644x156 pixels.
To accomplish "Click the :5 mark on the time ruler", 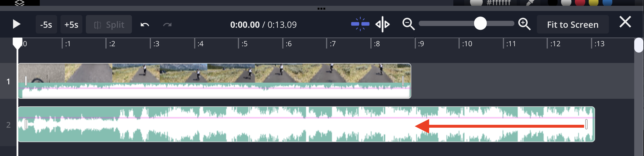I will point(245,44).
